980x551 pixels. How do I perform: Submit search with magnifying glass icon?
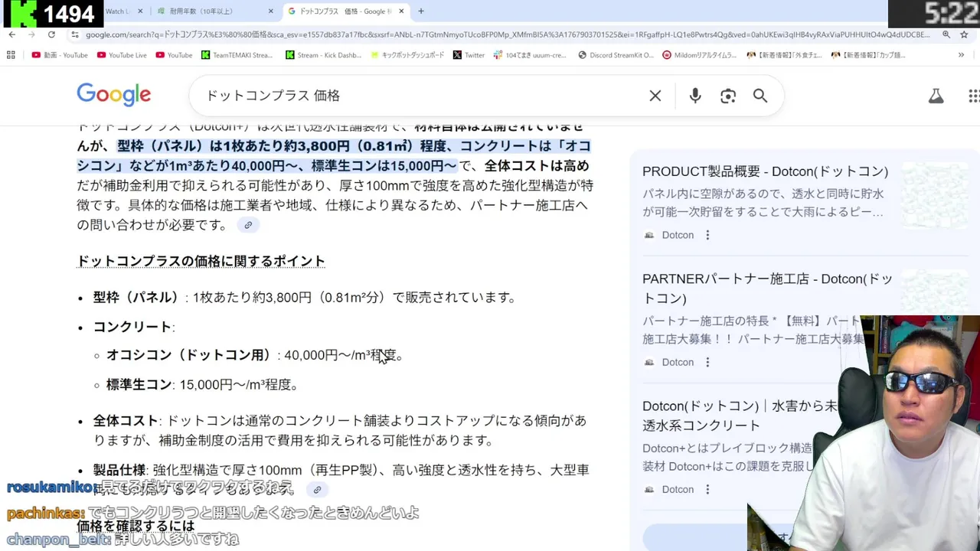[760, 96]
